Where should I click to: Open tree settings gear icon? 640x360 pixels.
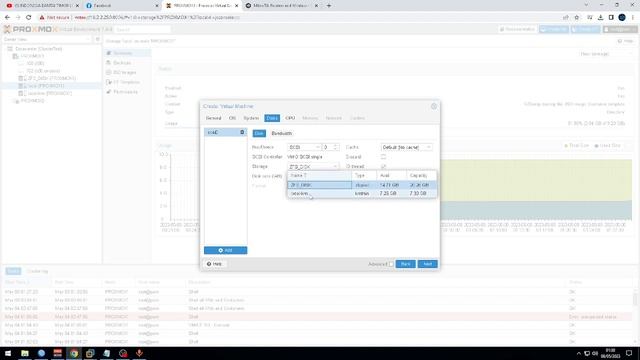97,39
